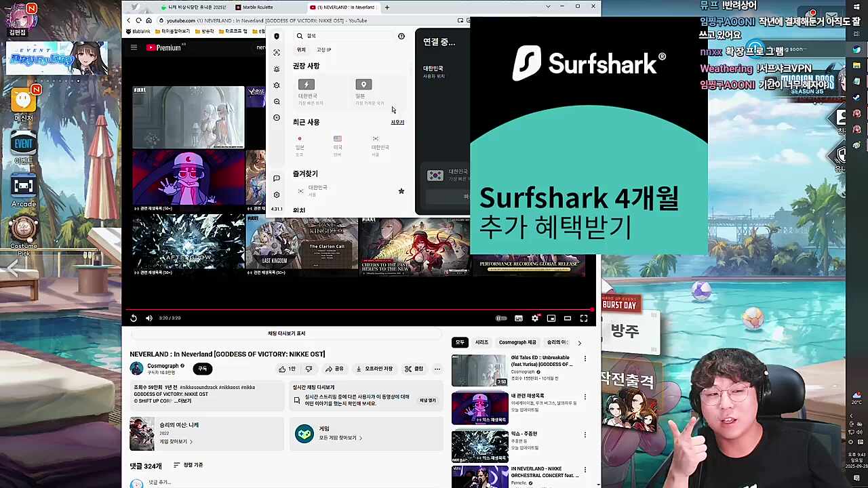Click the chevron to show more filter chips
Viewport: 868px width, 488px height.
[x=580, y=342]
